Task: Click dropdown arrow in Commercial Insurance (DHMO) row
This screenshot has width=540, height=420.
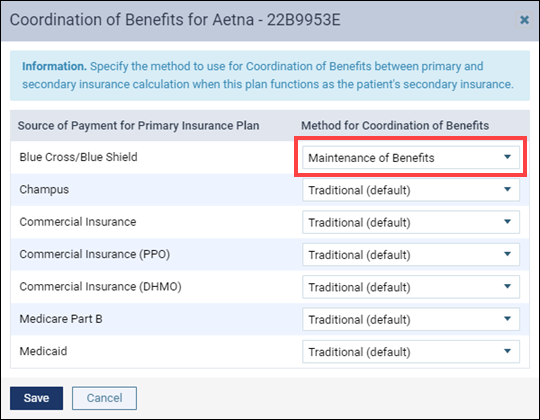Action: tap(507, 286)
